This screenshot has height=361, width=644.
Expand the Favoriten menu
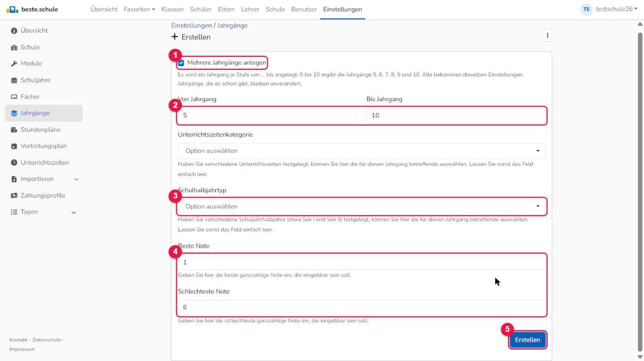[x=139, y=10]
